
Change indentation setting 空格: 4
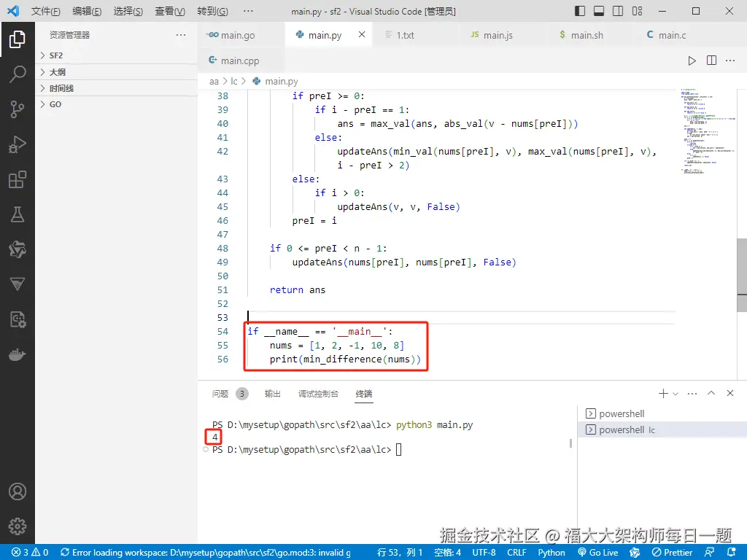pos(447,553)
